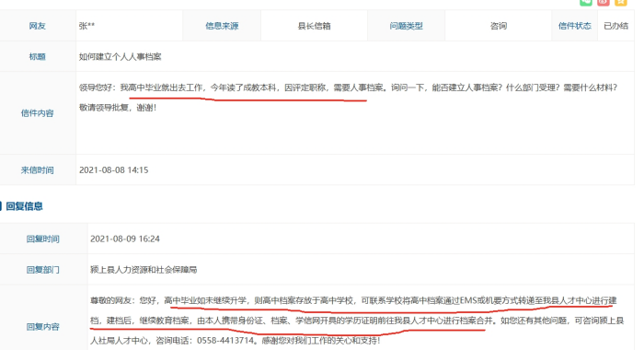Image resolution: width=644 pixels, height=350 pixels.
Task: Click the 网友 label cell
Action: click(38, 26)
